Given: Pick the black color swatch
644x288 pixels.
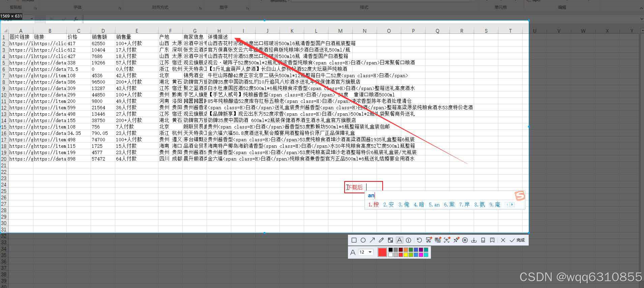Looking at the screenshot, I should 390,250.
